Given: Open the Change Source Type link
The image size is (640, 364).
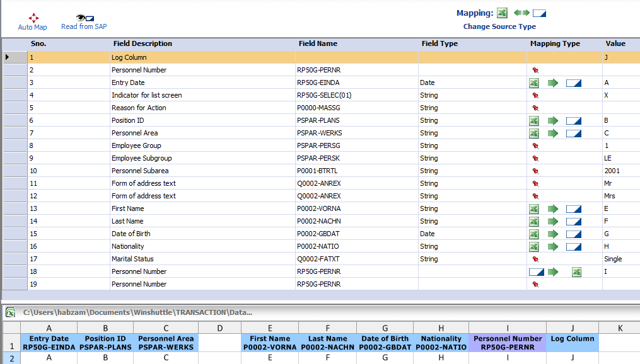Looking at the screenshot, I should (x=499, y=26).
